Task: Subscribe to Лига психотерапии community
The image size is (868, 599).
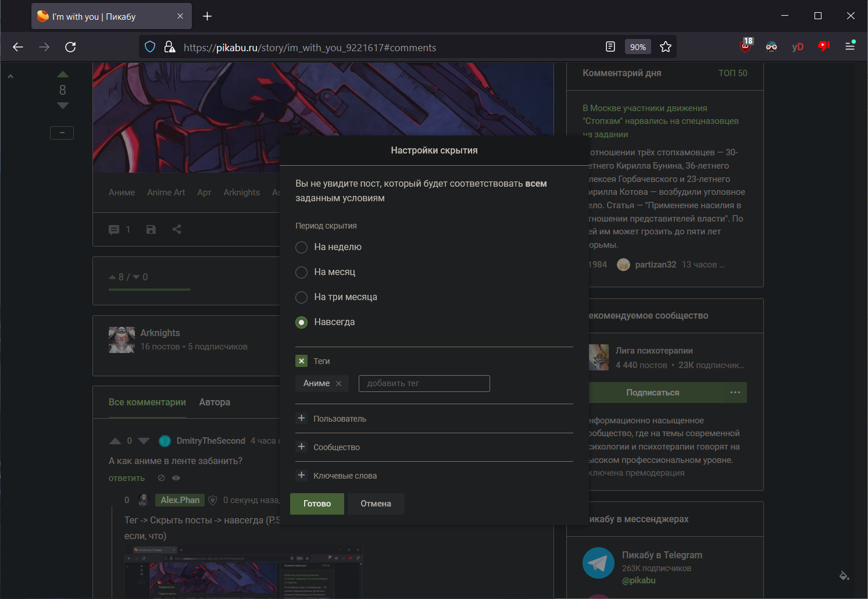Action: tap(653, 393)
